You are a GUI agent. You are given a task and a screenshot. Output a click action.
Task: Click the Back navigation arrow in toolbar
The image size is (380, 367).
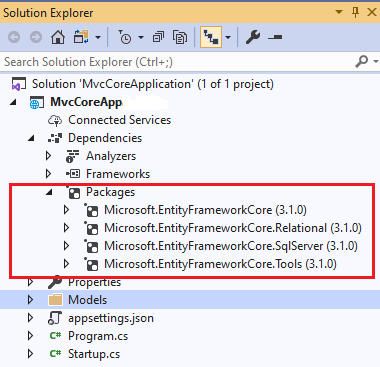pos(14,37)
